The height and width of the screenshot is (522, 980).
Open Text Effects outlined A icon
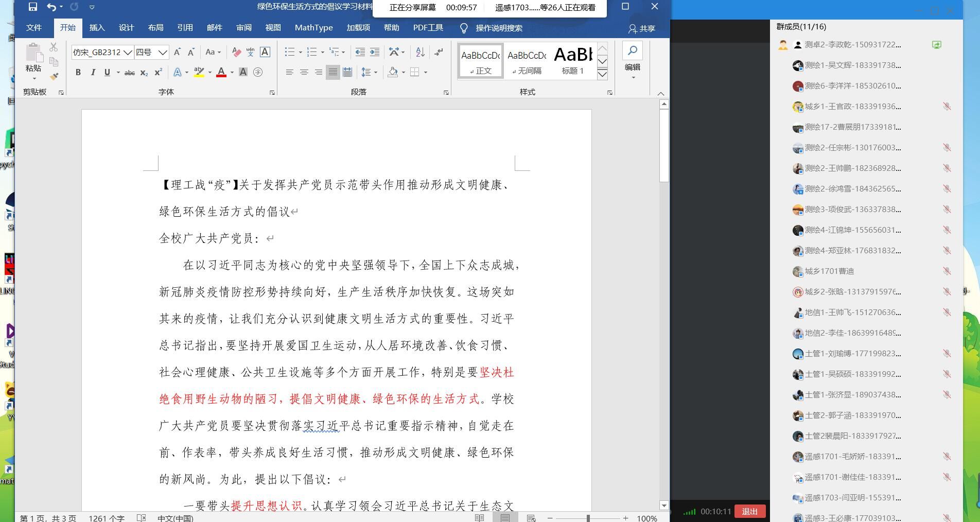(178, 72)
